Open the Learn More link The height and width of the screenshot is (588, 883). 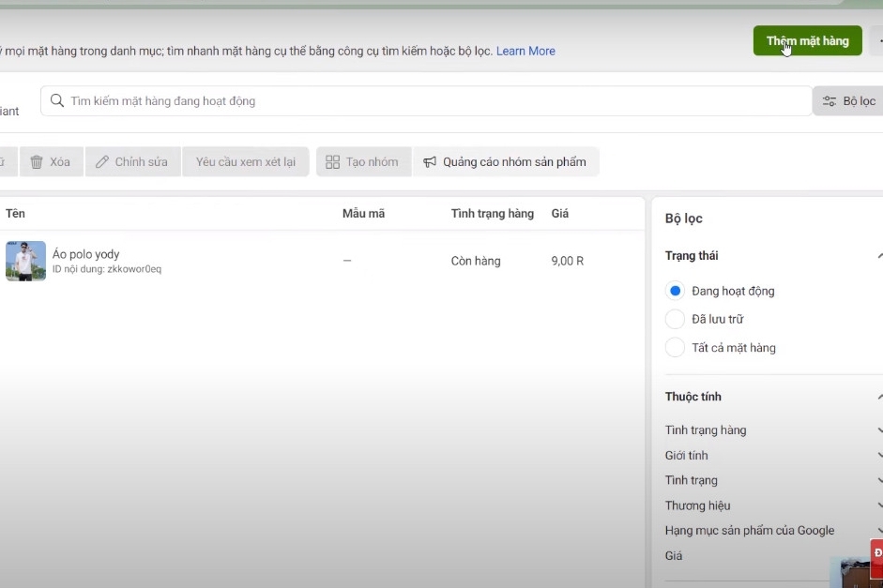[x=525, y=52]
